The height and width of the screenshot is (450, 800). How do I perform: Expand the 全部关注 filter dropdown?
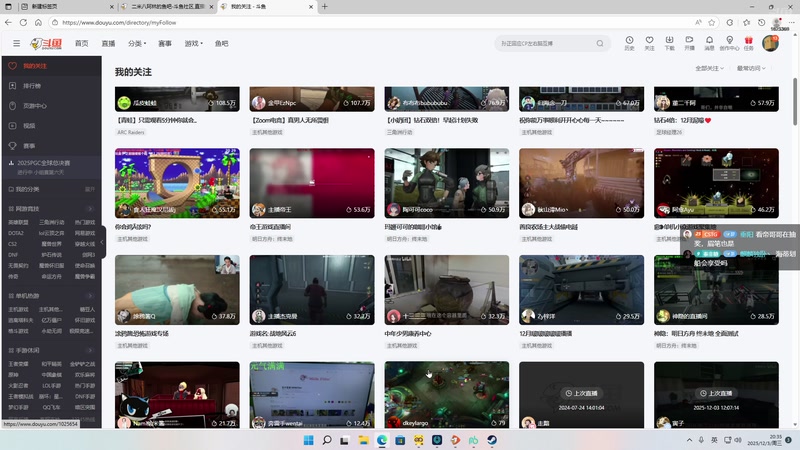click(710, 68)
